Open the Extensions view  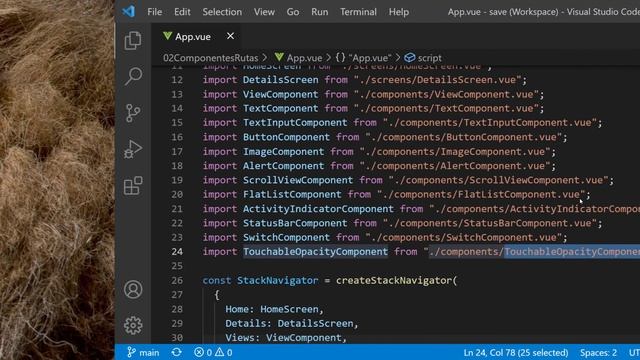(133, 186)
